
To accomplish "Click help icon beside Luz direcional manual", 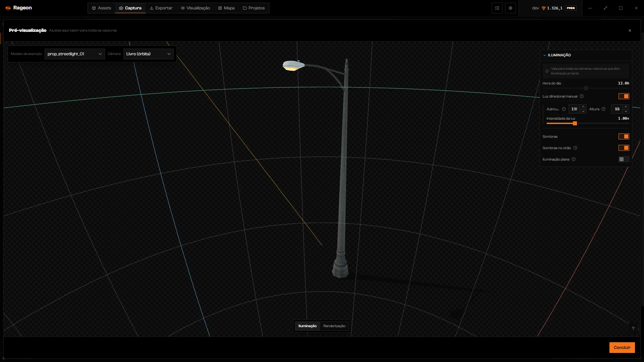I will [x=582, y=97].
